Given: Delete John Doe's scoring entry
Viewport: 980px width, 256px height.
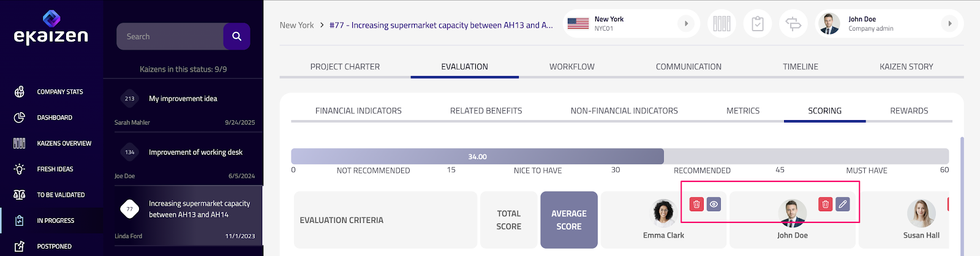Looking at the screenshot, I should [x=825, y=205].
